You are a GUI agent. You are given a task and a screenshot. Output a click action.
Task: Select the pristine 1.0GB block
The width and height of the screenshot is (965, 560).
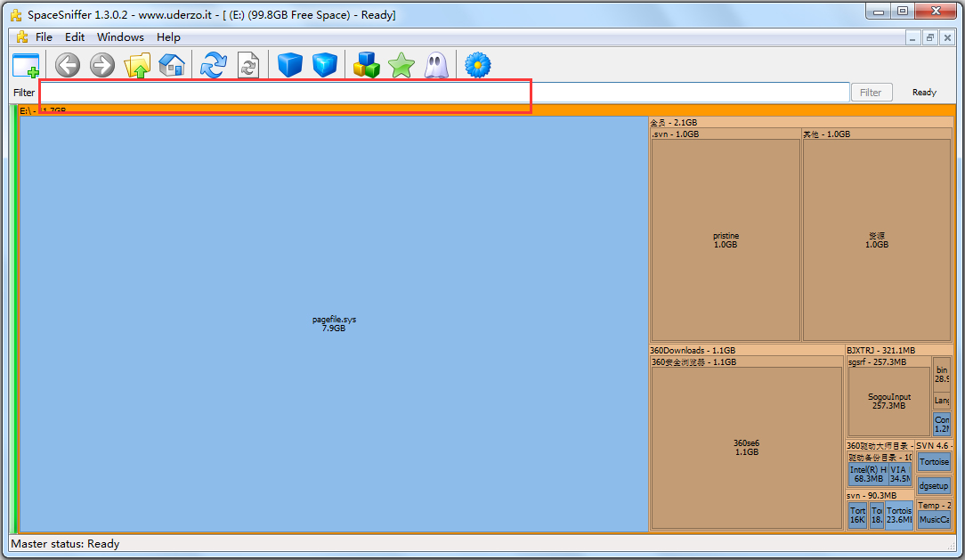tap(726, 240)
